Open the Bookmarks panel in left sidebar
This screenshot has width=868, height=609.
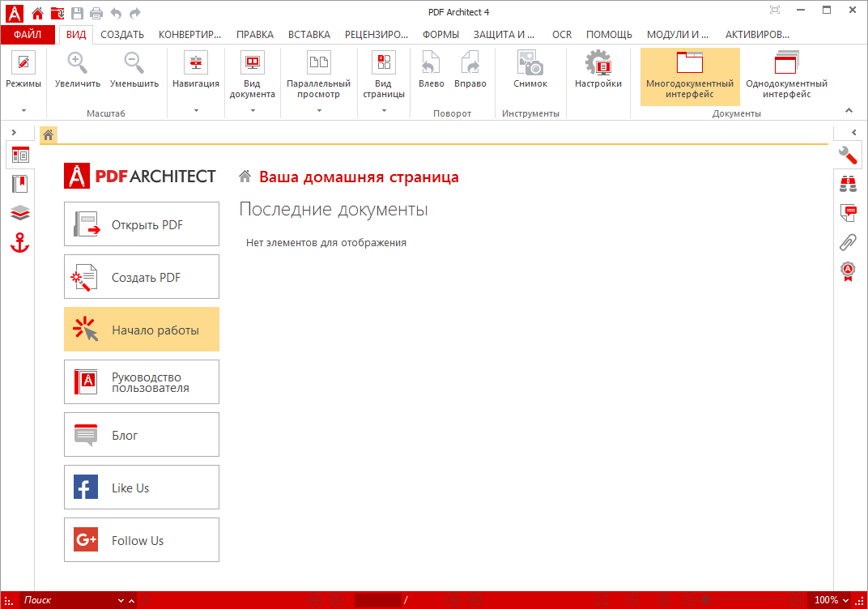tap(19, 184)
